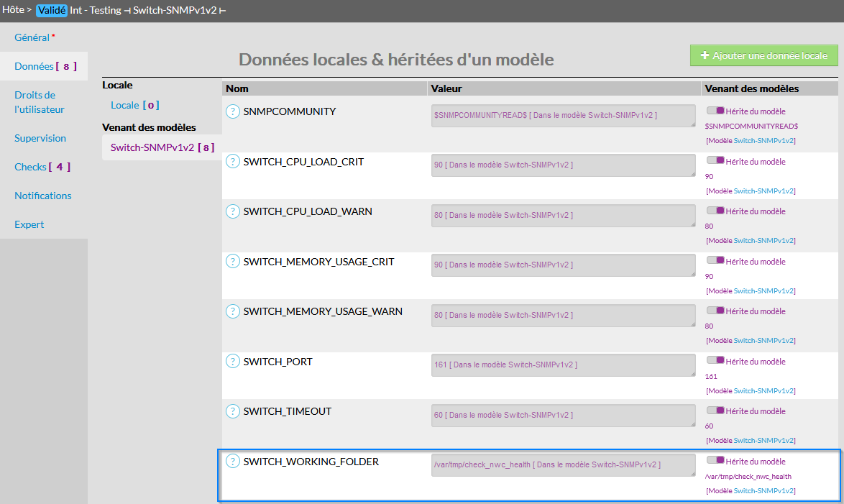Go to the Checks tab
Screen dimensions: 844x504
point(31,167)
